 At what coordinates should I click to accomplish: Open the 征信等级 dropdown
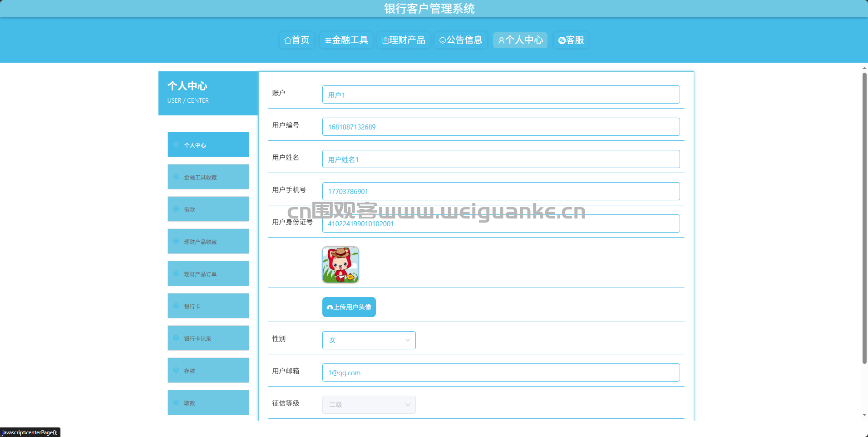[x=369, y=405]
